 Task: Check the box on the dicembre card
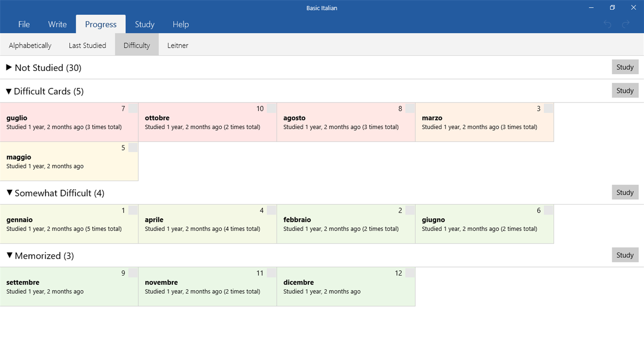(410, 273)
